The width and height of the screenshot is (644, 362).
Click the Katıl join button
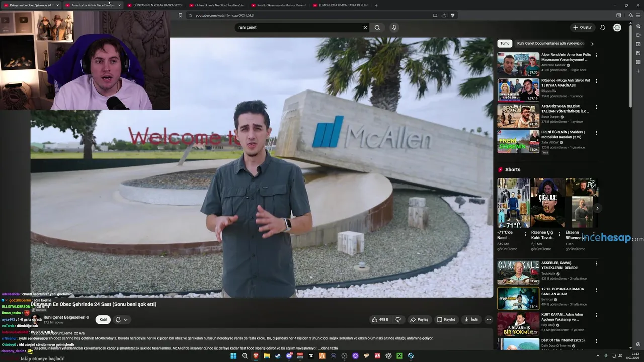103,319
